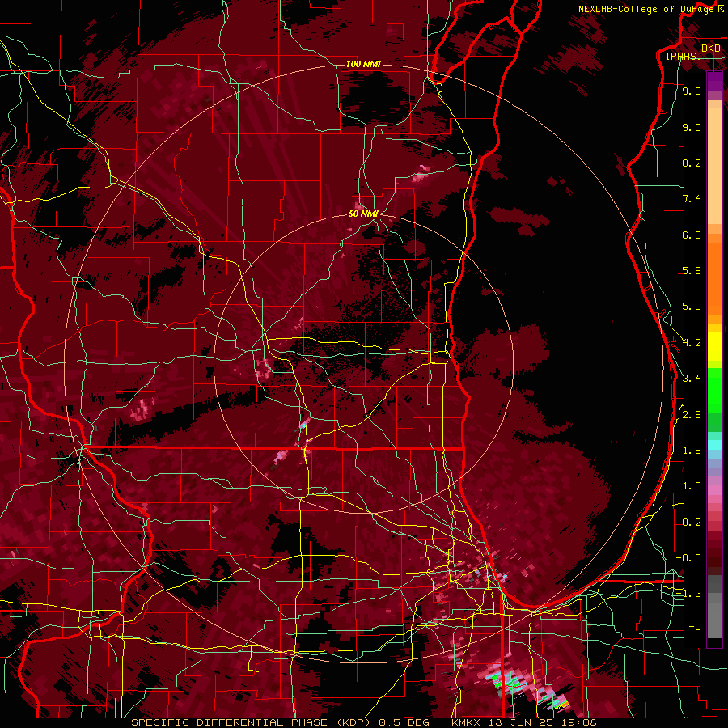Select the 0.2 scale label
The image size is (728, 728).
[692, 523]
